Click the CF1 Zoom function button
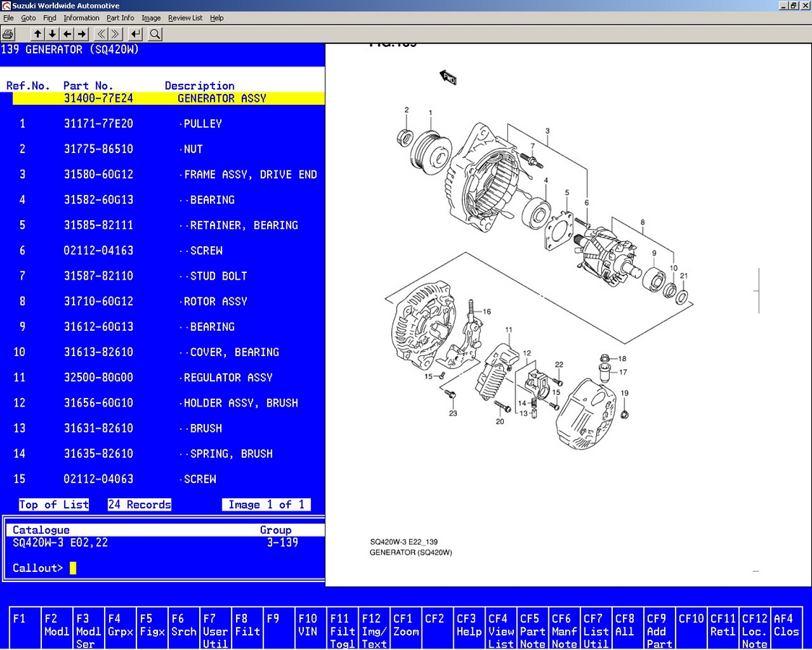The height and width of the screenshot is (650, 812). 406,628
